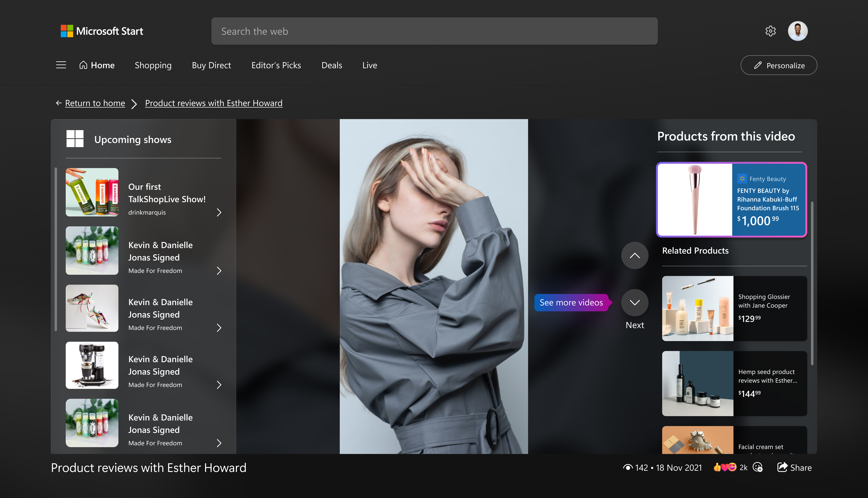This screenshot has width=868, height=498.
Task: Open the lip balm thumbnail below TalkShopLive
Action: (92, 250)
